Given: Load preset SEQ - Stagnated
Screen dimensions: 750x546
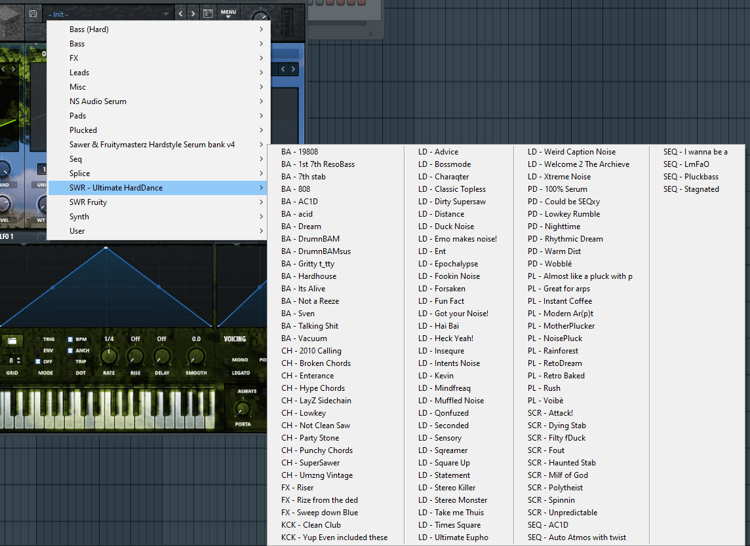Looking at the screenshot, I should [691, 189].
